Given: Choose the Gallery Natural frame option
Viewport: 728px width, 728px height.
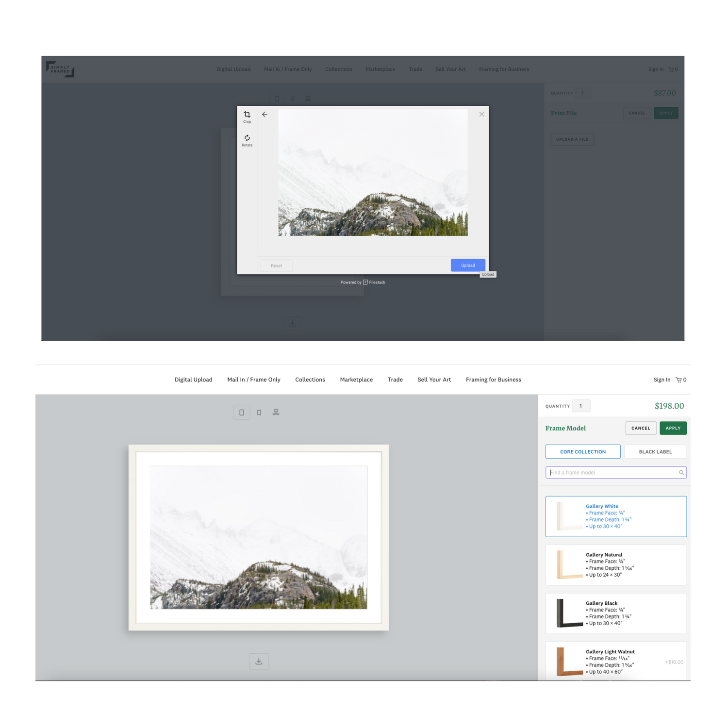Looking at the screenshot, I should [x=615, y=565].
